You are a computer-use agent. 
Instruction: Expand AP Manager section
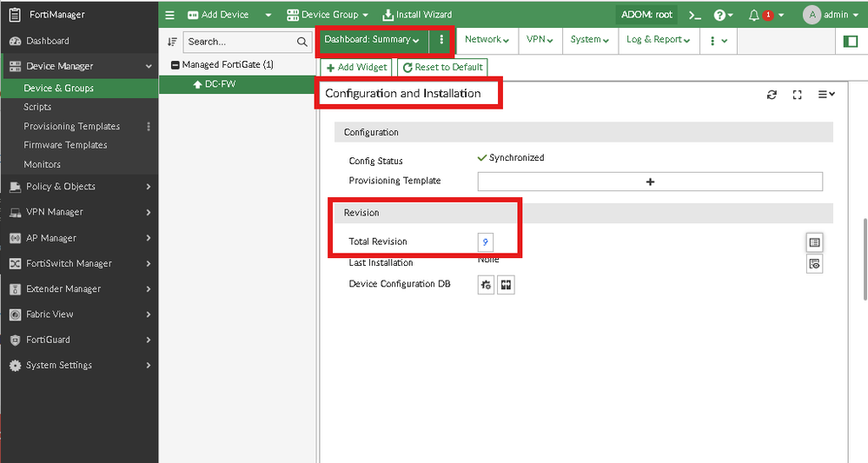pyautogui.click(x=79, y=238)
